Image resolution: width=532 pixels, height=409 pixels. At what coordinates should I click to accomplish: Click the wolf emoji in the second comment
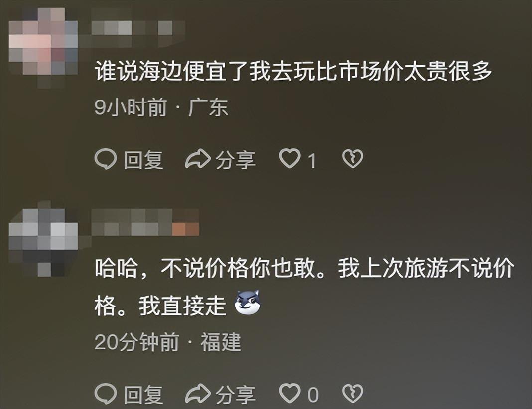(x=248, y=303)
